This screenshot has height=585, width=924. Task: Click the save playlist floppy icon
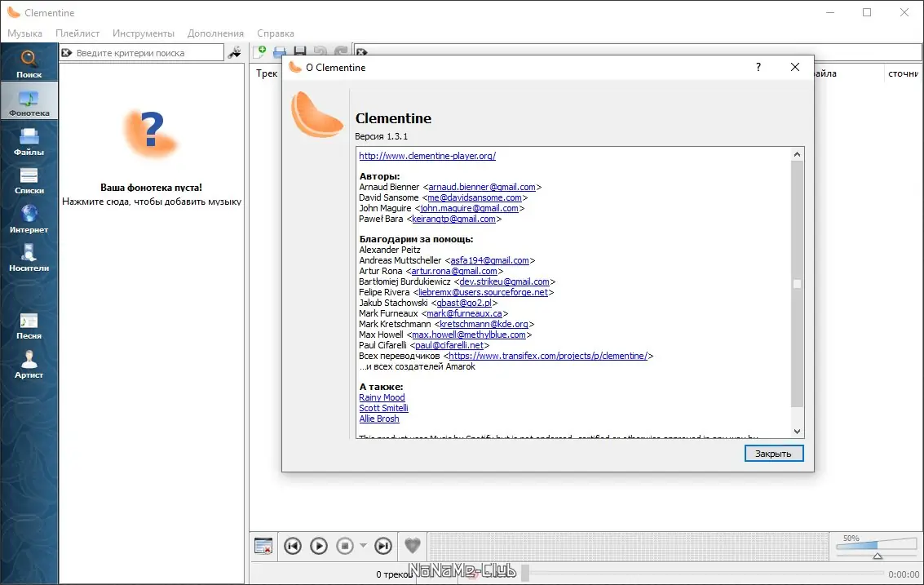pyautogui.click(x=300, y=52)
